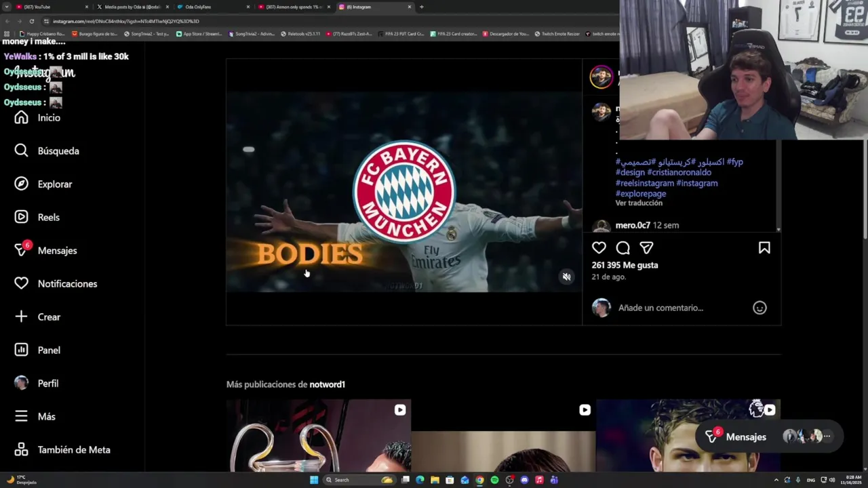Image resolution: width=868 pixels, height=488 pixels.
Task: Open Notificaciones heart in sidebar
Action: pos(56,284)
